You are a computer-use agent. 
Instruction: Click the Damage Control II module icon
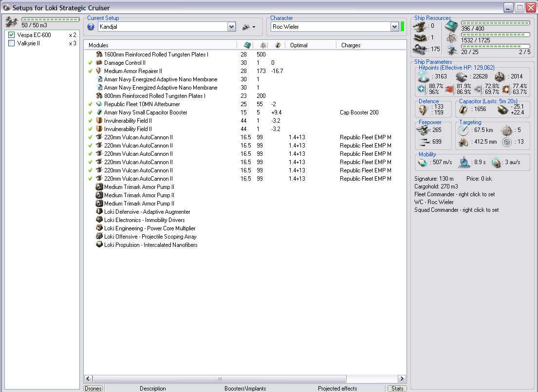click(99, 62)
